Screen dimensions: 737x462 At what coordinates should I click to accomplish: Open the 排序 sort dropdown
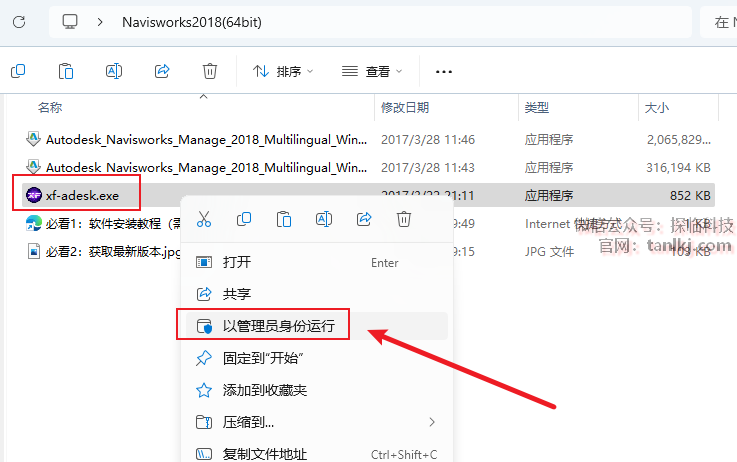pos(283,71)
